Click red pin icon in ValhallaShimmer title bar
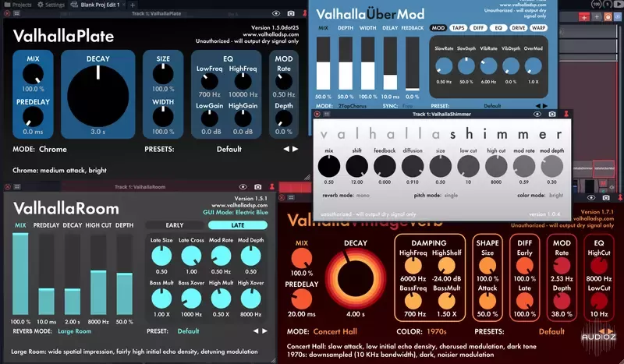This screenshot has width=624, height=364. point(566,114)
